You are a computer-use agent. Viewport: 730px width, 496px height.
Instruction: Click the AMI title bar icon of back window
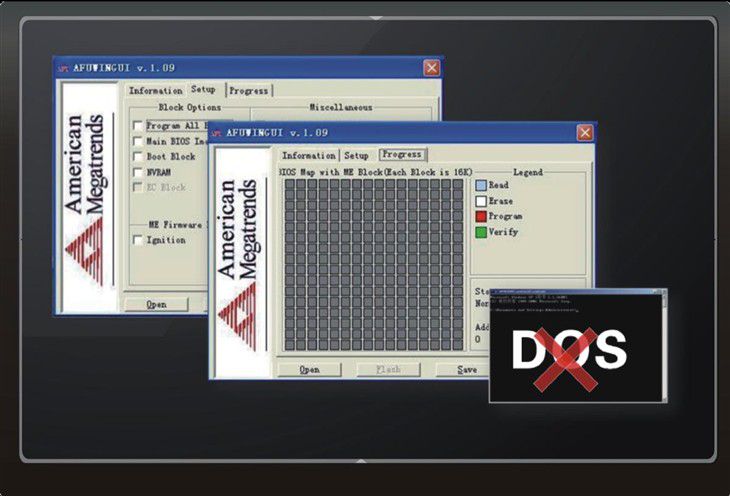[63, 69]
